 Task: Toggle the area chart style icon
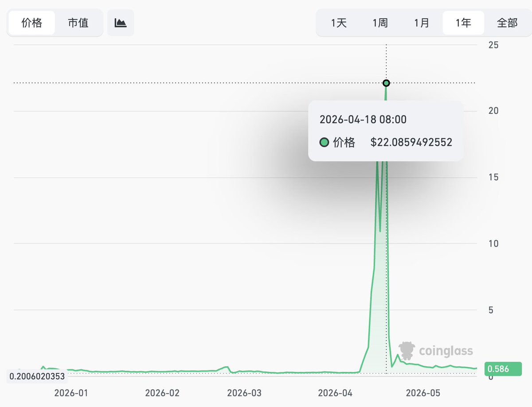[x=121, y=23]
